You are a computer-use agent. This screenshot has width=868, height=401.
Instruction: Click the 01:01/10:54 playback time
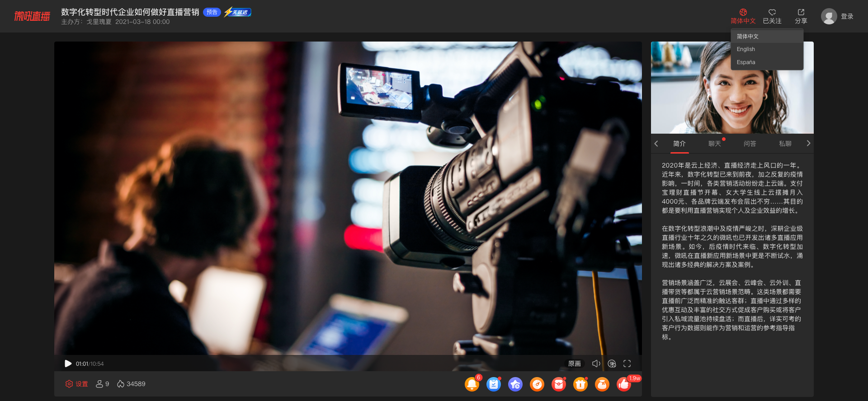click(90, 364)
